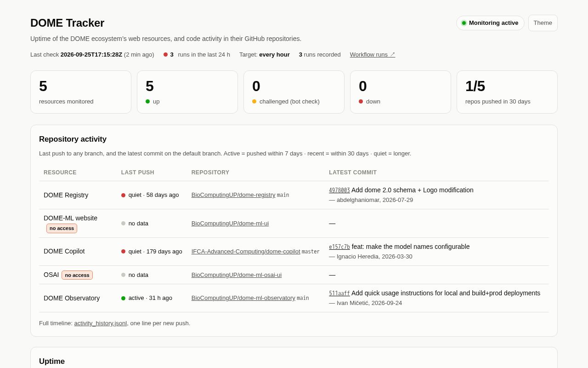Click the Monitoring active status pill
Image resolution: width=588 pixels, height=368 pixels.
click(x=490, y=23)
